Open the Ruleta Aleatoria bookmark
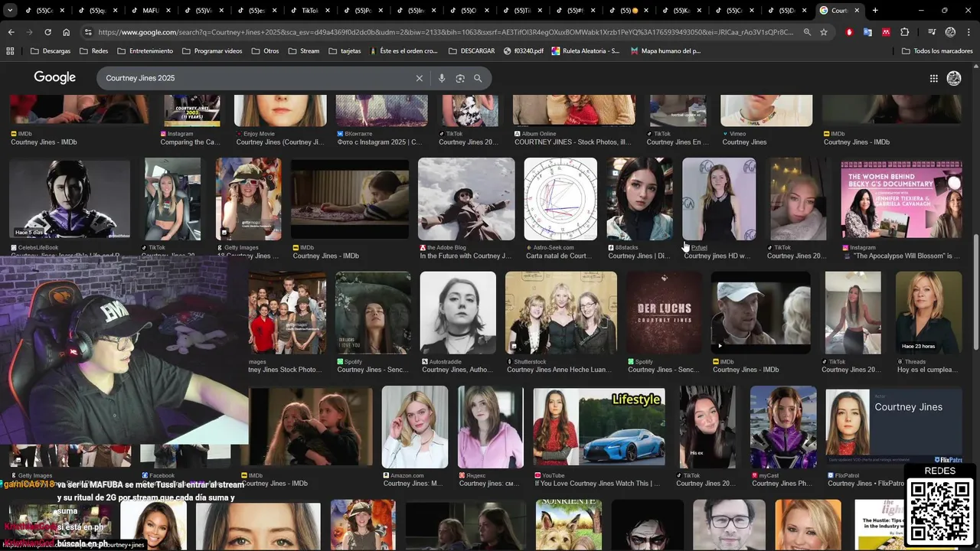 pos(586,51)
